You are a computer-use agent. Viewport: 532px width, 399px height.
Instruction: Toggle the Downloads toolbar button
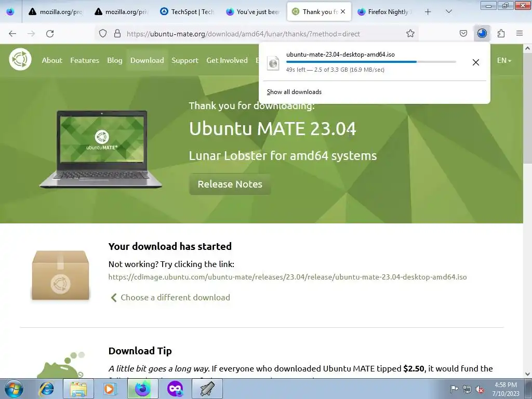[482, 33]
